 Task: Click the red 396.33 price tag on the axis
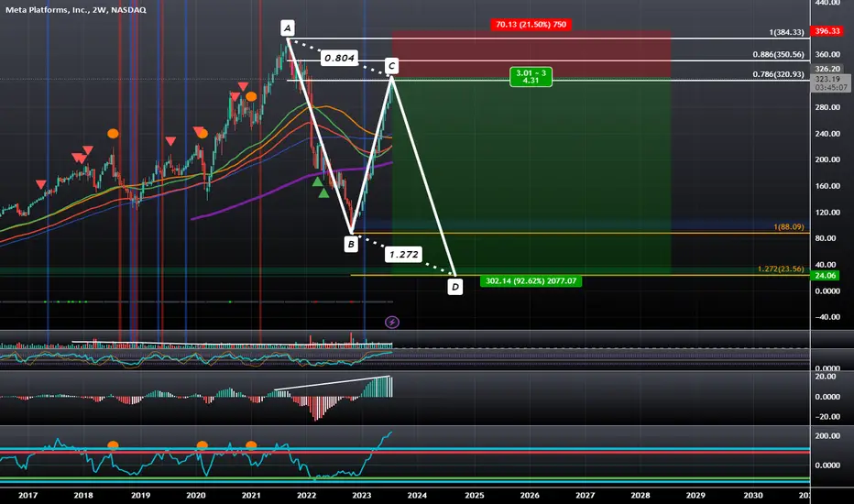click(x=827, y=31)
